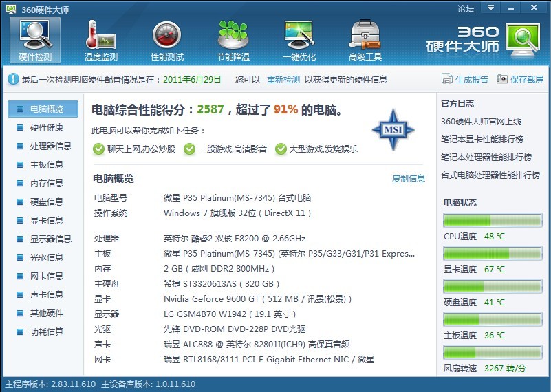Screen dimensions: 551x392
Task: Click the 聊天上网,办公炒股 green checkmark
Action: coord(98,149)
